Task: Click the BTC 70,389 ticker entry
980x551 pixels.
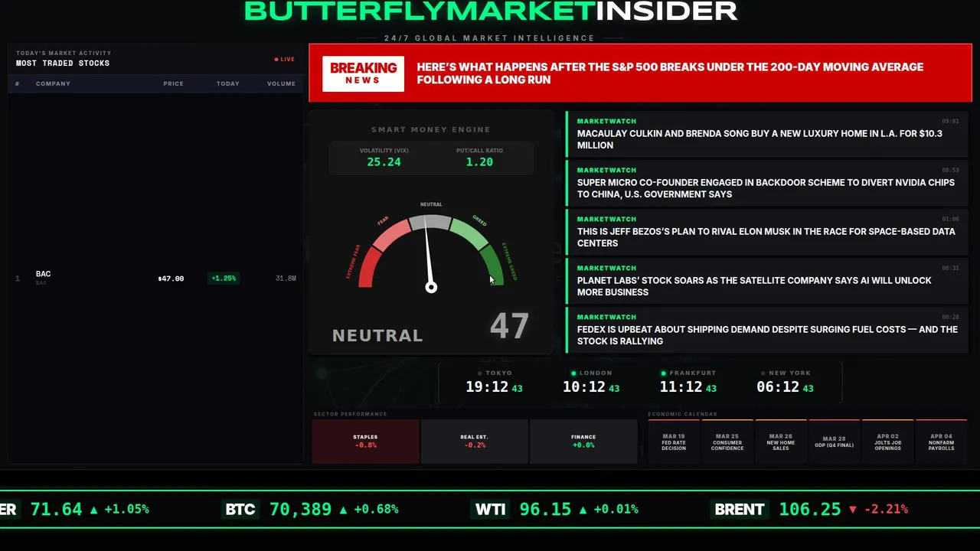Action: (x=312, y=510)
